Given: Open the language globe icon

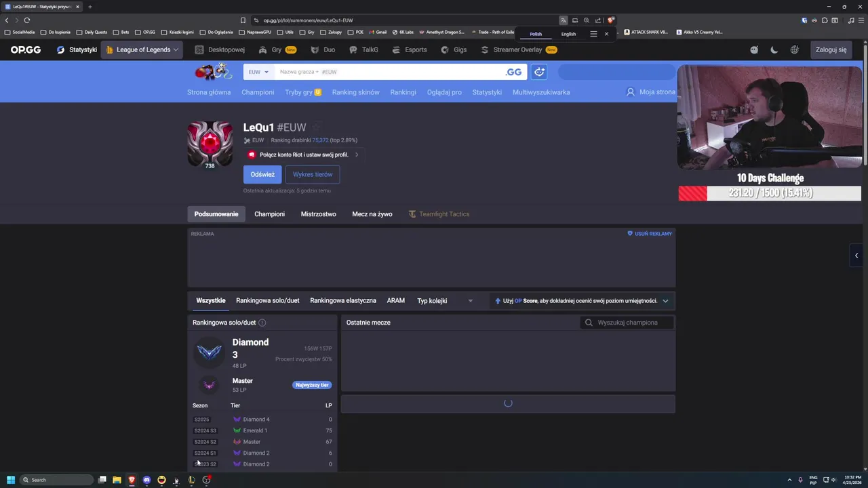Looking at the screenshot, I should (x=794, y=49).
